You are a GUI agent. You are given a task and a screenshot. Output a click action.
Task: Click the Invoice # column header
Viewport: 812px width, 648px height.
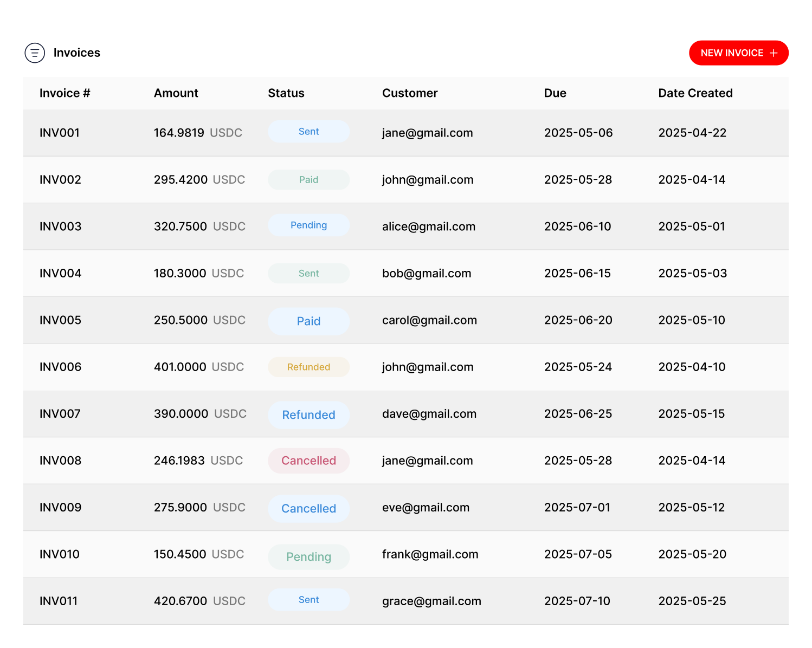tap(65, 93)
